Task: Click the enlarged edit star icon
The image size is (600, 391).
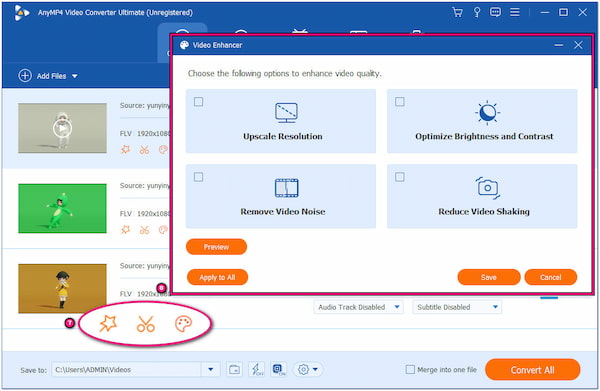Action: click(x=108, y=324)
